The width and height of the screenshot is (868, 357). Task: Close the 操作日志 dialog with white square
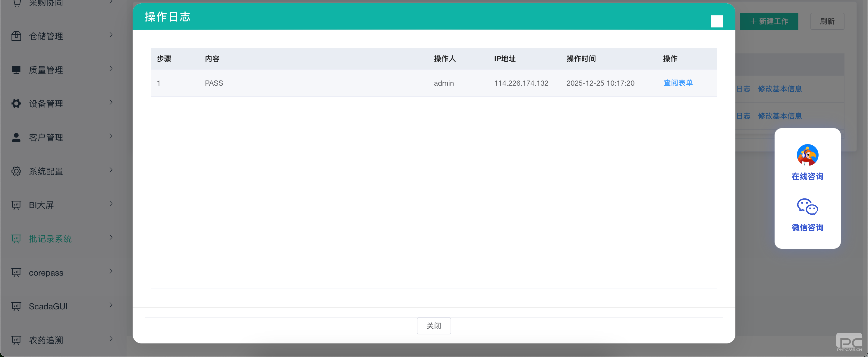point(717,22)
